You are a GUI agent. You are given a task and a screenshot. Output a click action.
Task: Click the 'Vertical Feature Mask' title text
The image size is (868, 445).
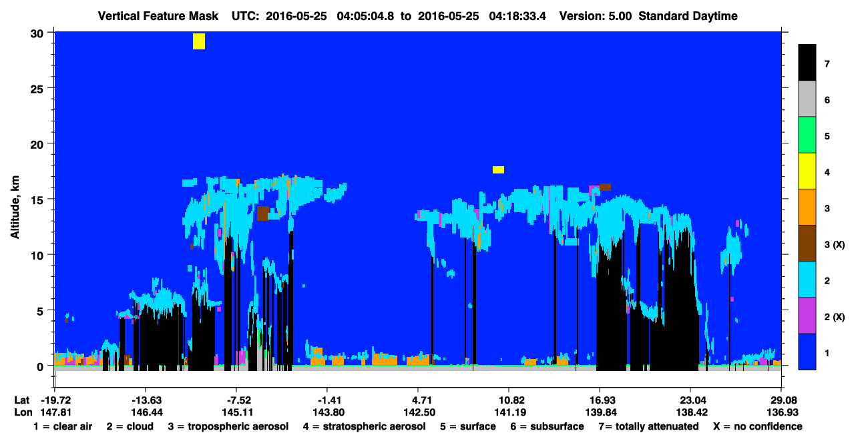[157, 16]
